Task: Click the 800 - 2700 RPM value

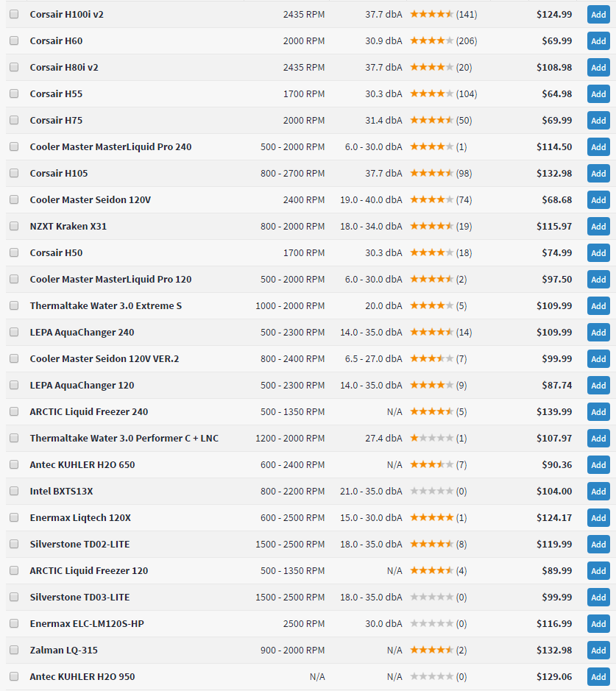Action: click(x=293, y=173)
